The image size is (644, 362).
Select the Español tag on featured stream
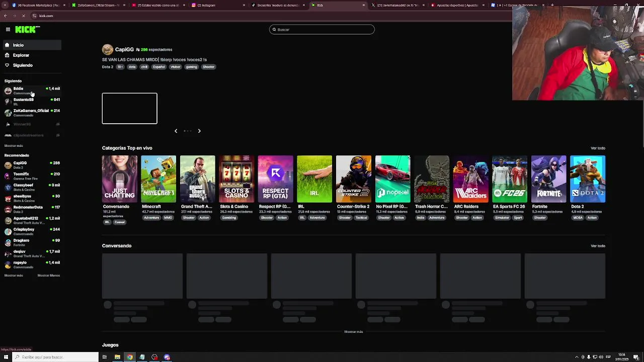click(x=159, y=67)
